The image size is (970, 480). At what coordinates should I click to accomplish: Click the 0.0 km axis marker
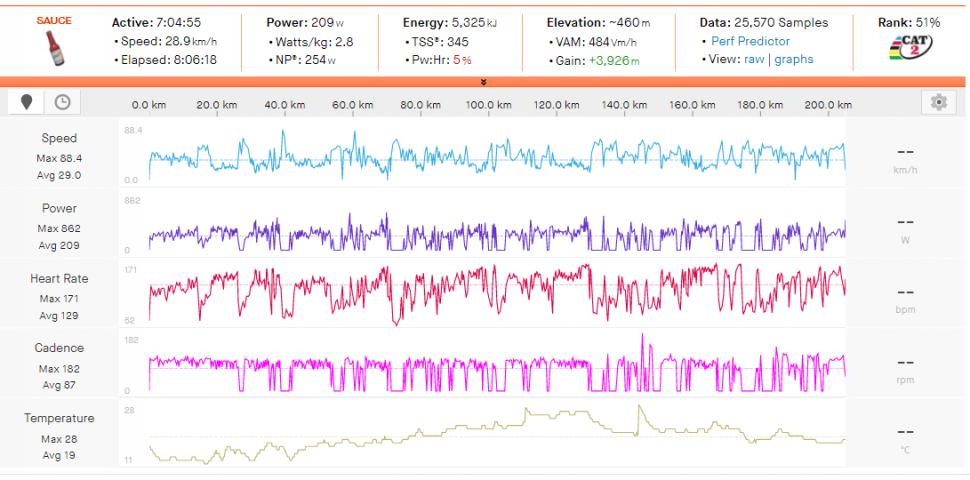[148, 105]
